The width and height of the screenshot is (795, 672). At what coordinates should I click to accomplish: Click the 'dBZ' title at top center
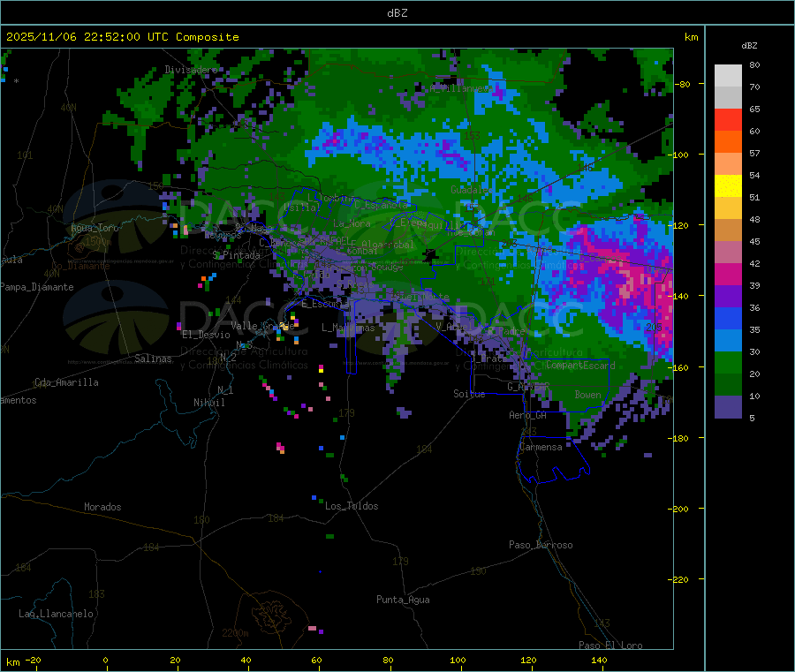397,13
